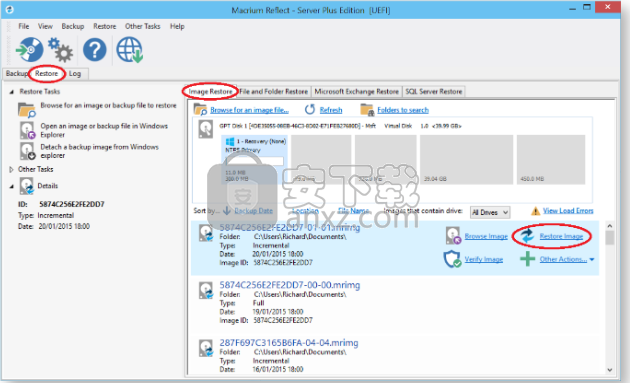Click the backup disc toolbar icon
The image size is (630, 383).
point(29,50)
